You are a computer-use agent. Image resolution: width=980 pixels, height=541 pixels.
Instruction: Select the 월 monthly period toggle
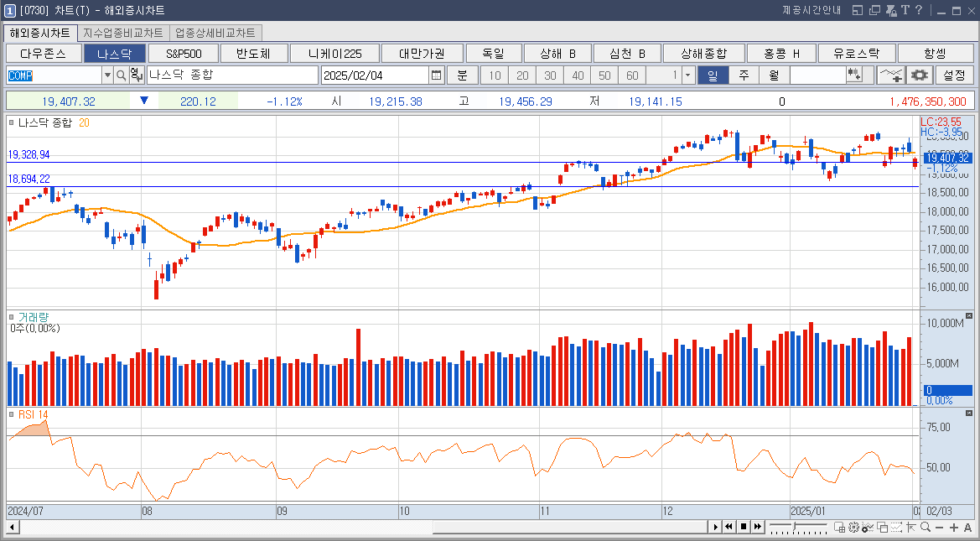pos(775,75)
